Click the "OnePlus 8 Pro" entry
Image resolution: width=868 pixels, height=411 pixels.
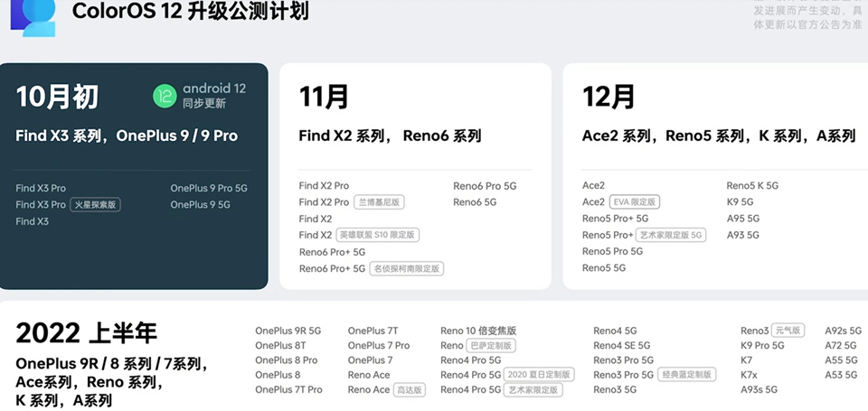(x=287, y=360)
